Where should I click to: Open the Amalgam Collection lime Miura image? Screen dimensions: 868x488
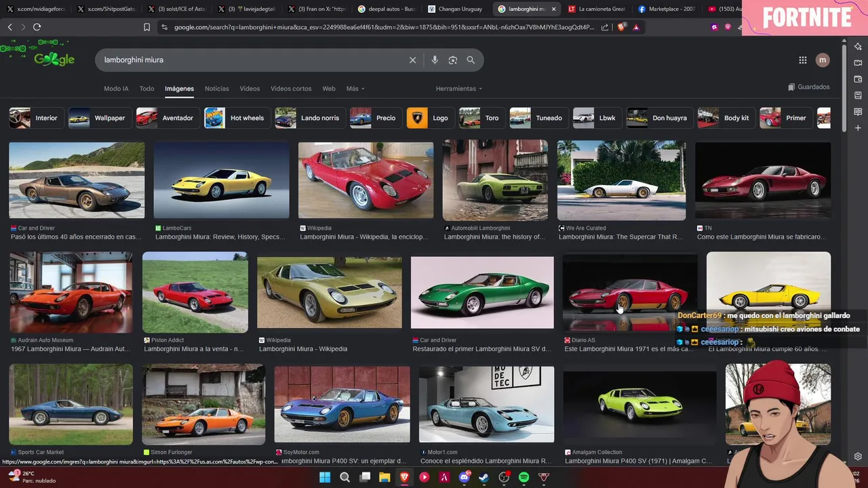(x=639, y=404)
